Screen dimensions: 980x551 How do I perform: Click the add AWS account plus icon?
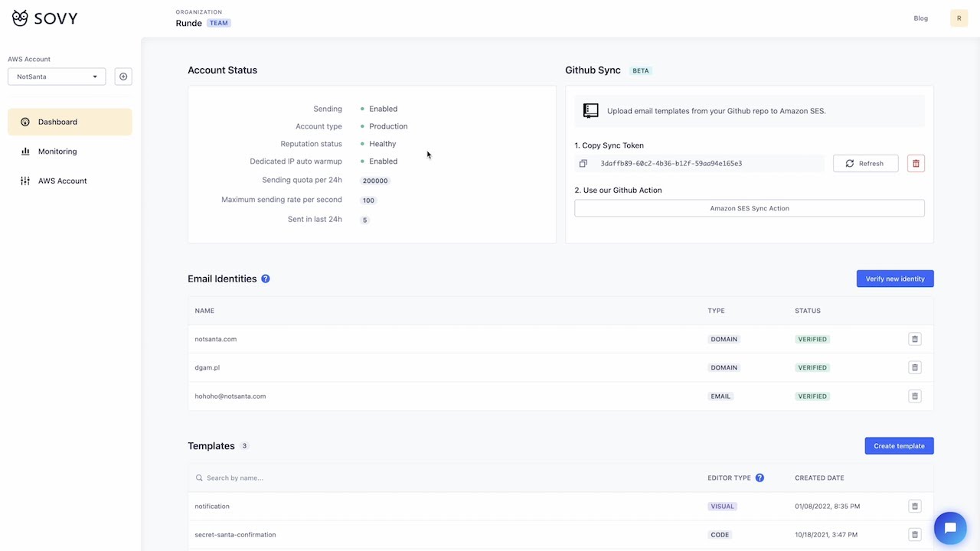click(x=123, y=77)
